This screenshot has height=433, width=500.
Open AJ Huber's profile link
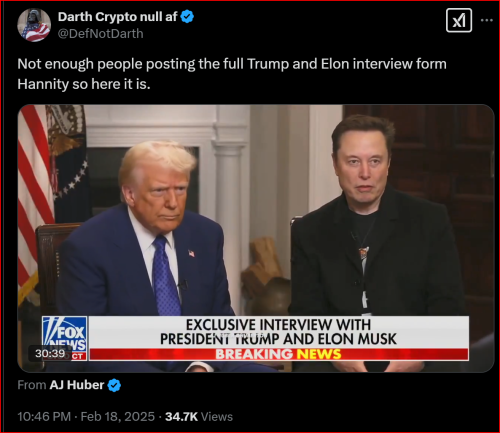pyautogui.click(x=77, y=385)
